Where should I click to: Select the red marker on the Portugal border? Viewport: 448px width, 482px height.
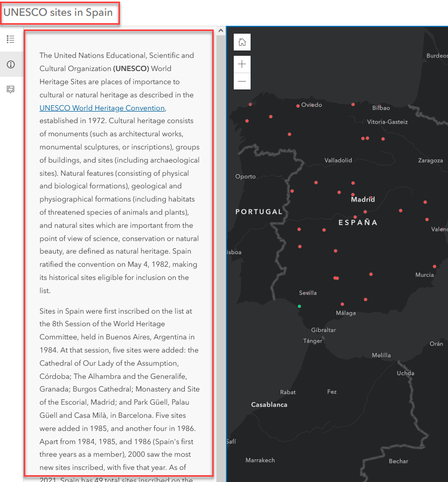tap(292, 191)
